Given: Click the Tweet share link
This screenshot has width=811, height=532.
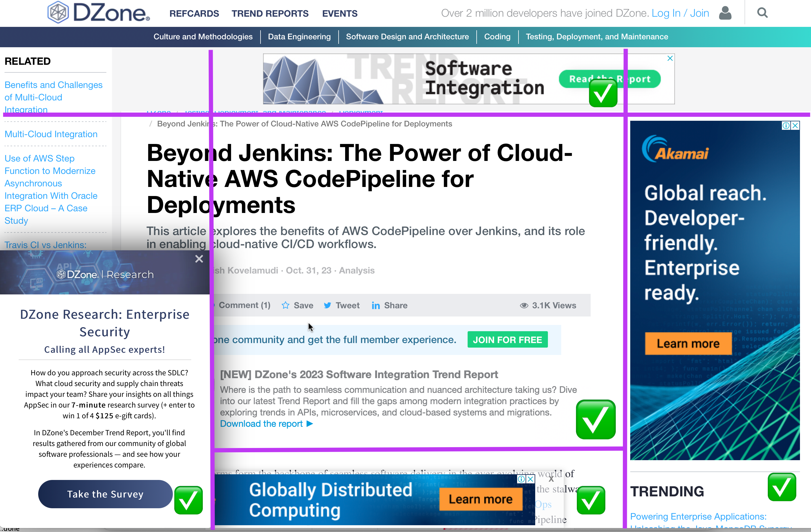Looking at the screenshot, I should coord(348,305).
